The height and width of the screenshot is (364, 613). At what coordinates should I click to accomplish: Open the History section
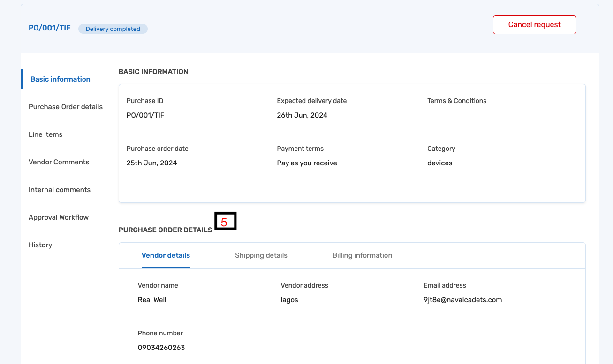pyautogui.click(x=40, y=245)
